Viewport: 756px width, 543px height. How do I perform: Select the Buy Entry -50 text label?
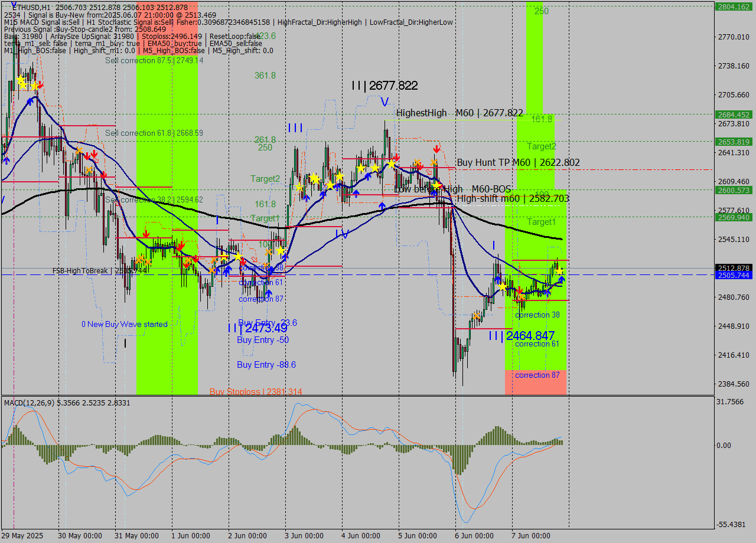263,340
